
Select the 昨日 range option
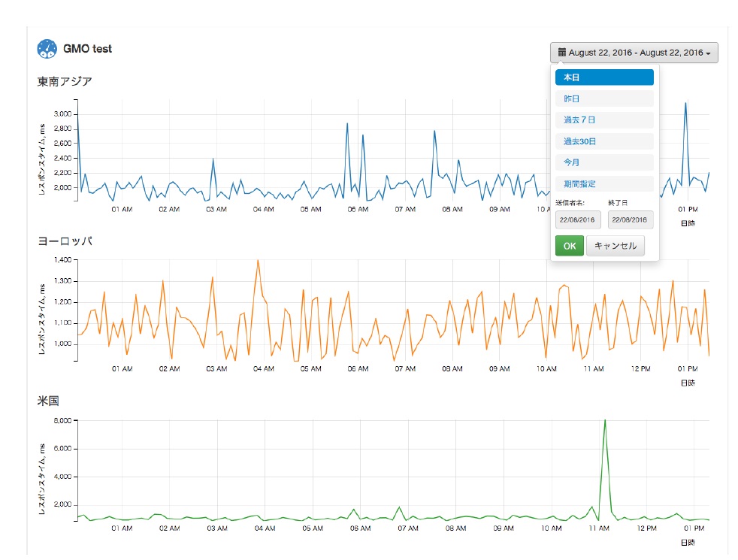[604, 98]
